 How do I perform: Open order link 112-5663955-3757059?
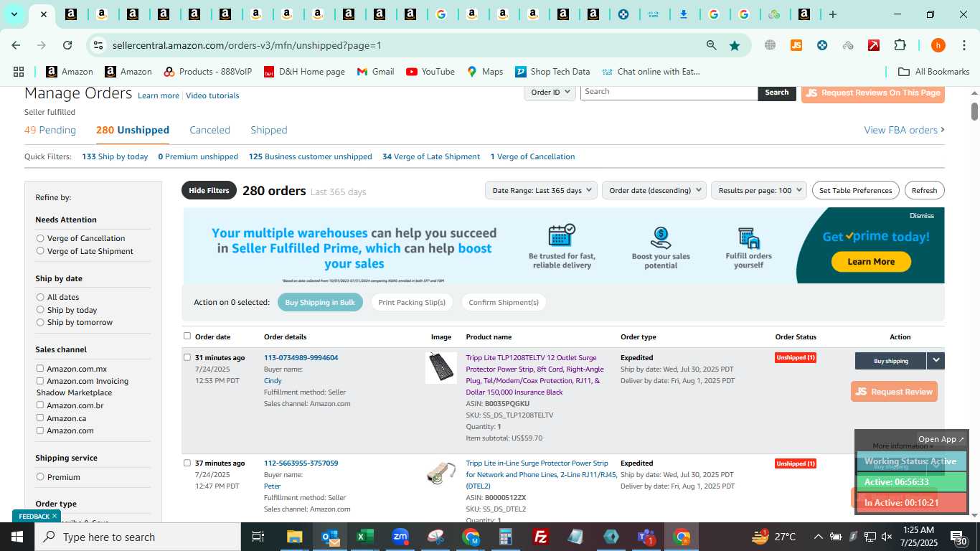301,463
